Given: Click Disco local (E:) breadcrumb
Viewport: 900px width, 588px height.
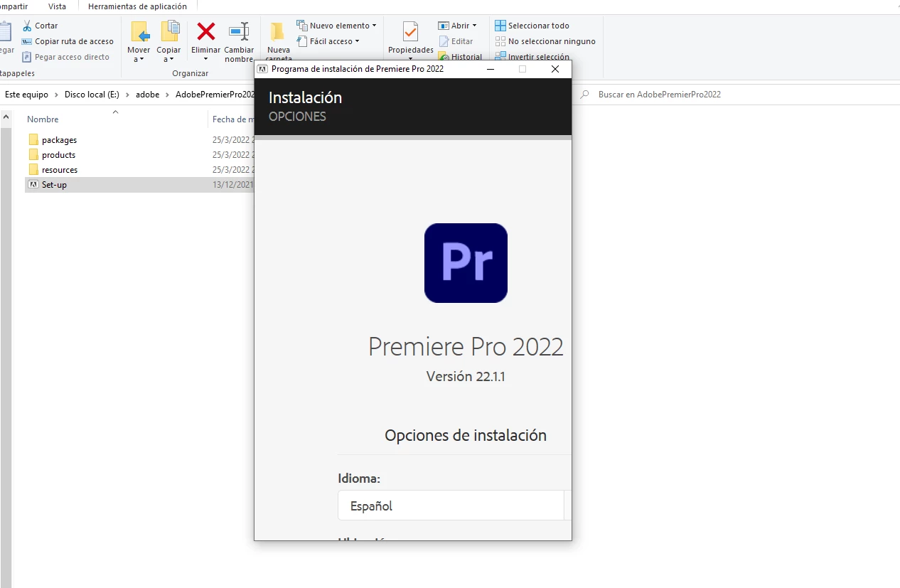Looking at the screenshot, I should [x=92, y=94].
